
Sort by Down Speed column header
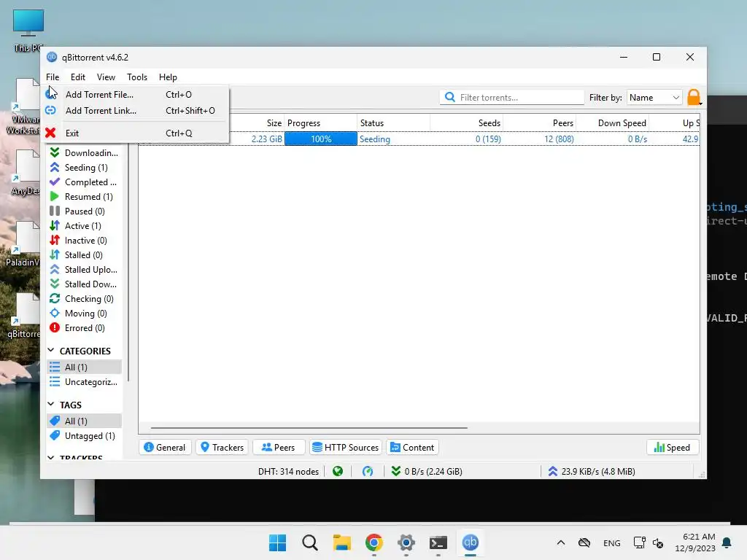[612, 122]
